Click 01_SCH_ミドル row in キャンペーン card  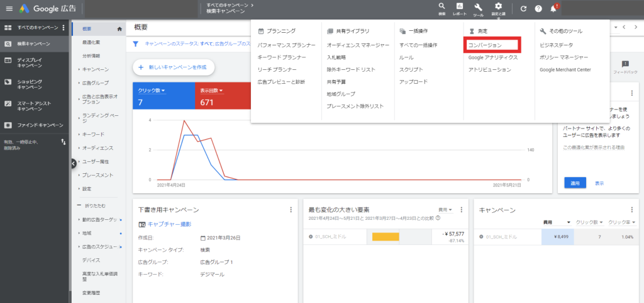coord(557,237)
